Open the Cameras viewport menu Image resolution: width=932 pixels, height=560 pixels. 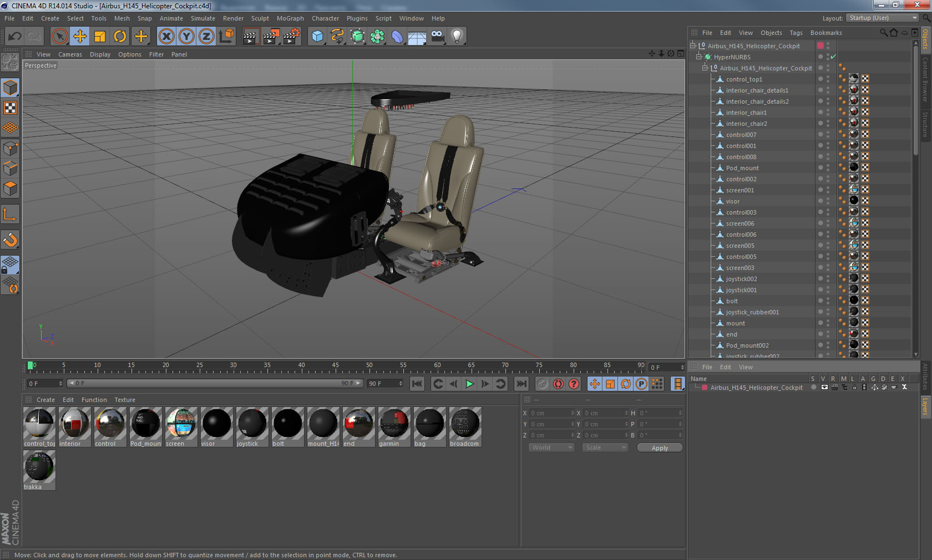coord(70,54)
